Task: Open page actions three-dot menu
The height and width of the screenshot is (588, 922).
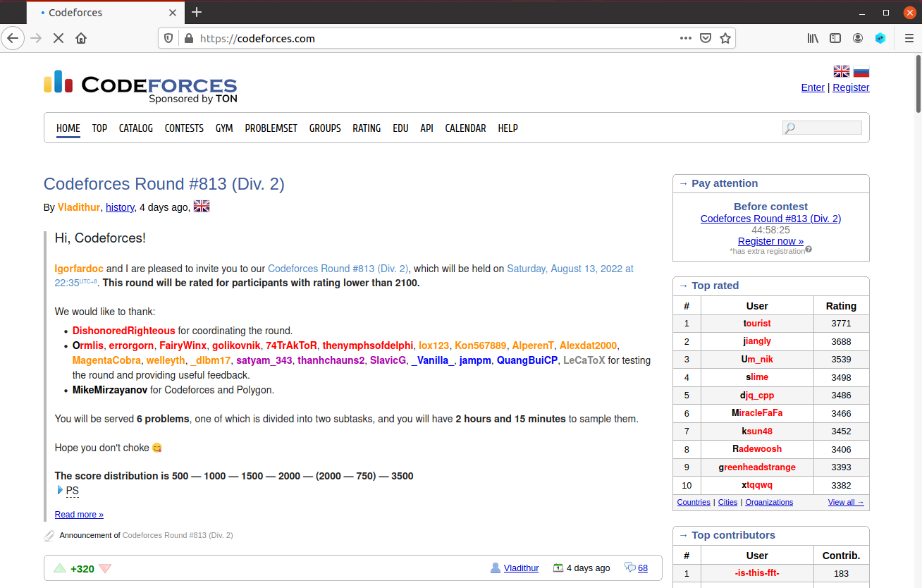Action: [x=685, y=38]
